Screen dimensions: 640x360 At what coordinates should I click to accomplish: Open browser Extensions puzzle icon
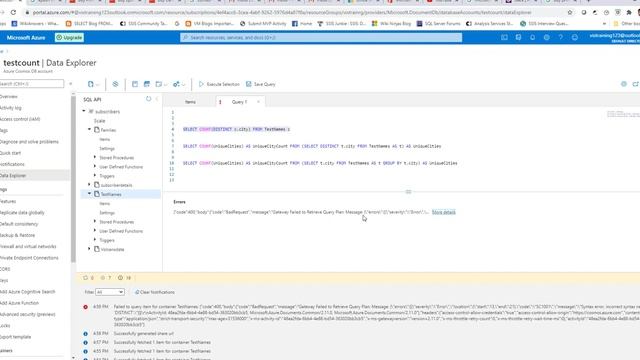pyautogui.click(x=629, y=13)
